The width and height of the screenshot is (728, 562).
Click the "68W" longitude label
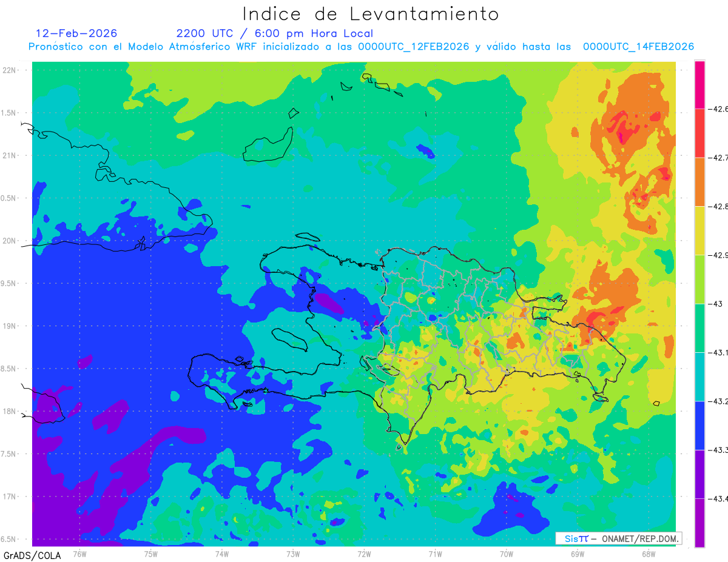[648, 554]
